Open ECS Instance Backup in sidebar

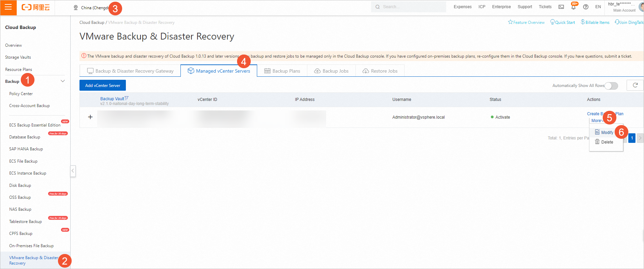click(28, 173)
